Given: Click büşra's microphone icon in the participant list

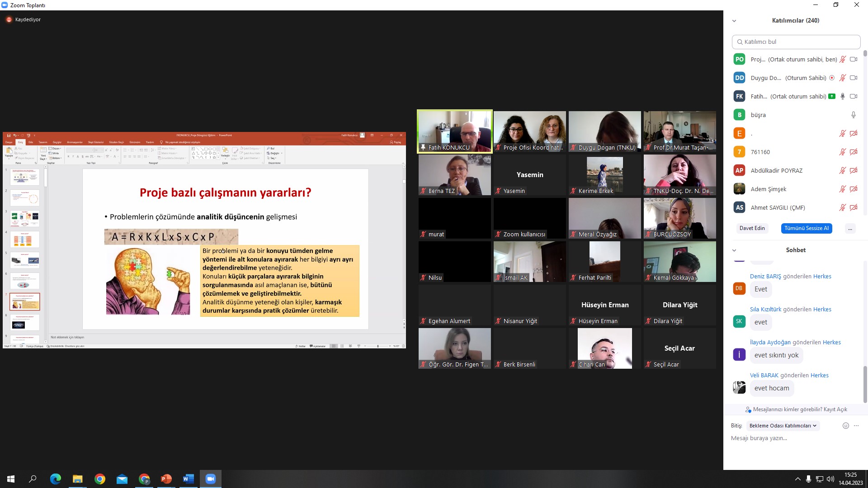Looking at the screenshot, I should point(853,115).
